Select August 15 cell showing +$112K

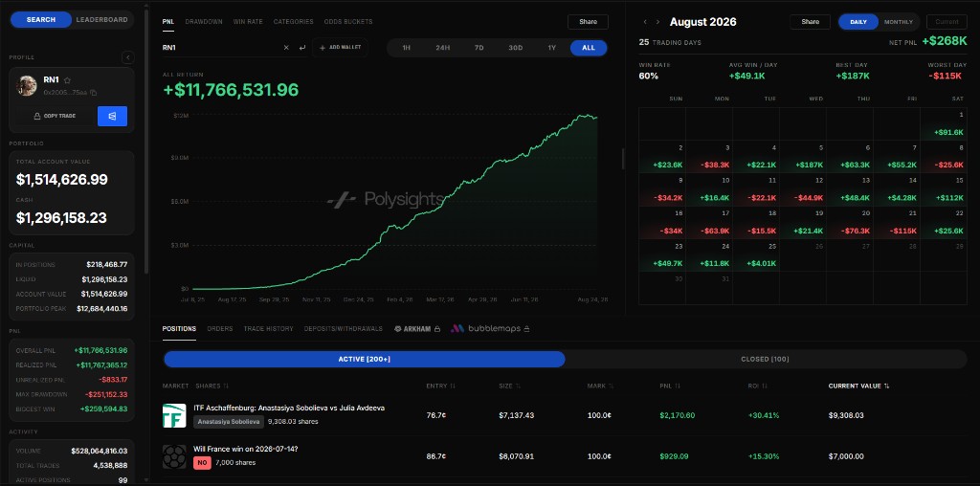944,189
